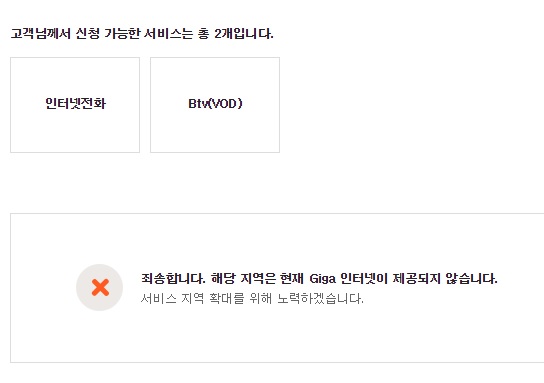Click 확대를 in the gray subtext
Image resolution: width=544 pixels, height=383 pixels.
(227, 298)
